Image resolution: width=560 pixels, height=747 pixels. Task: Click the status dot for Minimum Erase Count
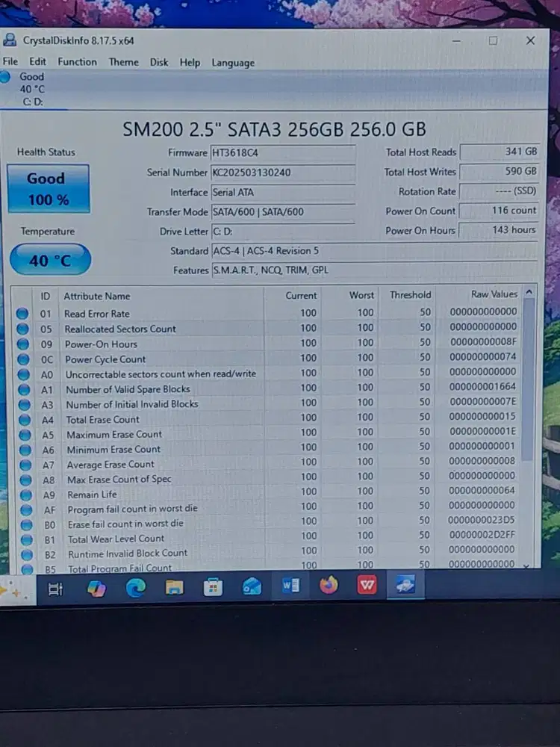tap(25, 450)
